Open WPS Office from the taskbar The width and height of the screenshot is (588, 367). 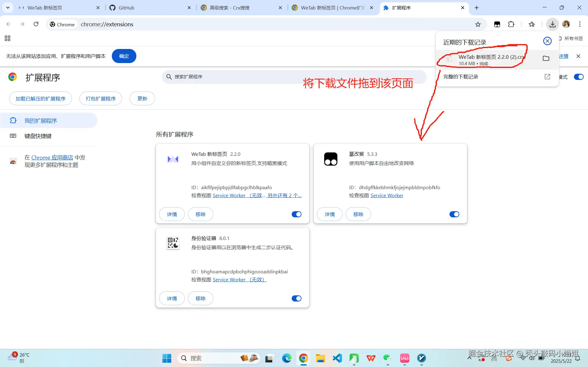pos(371,358)
